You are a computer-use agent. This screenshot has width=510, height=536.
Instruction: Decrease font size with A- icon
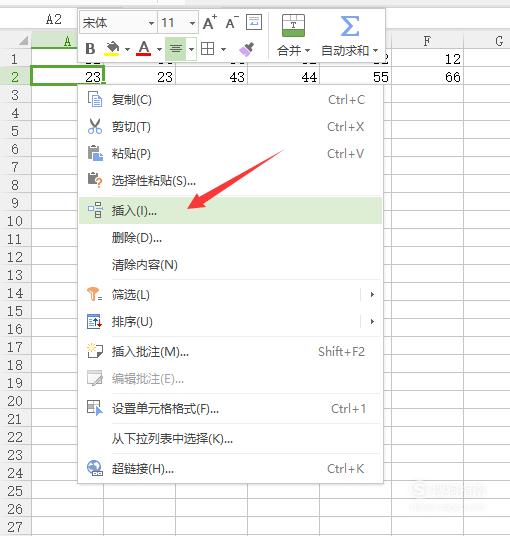(x=232, y=23)
